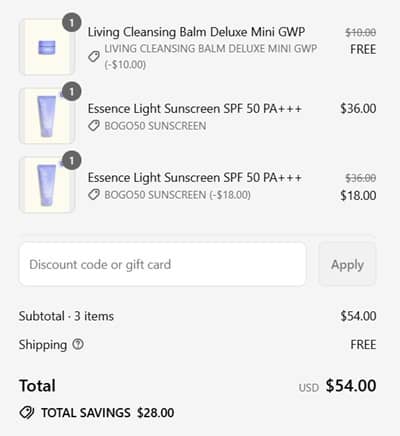Click the Total Savings tag icon
The width and height of the screenshot is (400, 436).
[26, 413]
